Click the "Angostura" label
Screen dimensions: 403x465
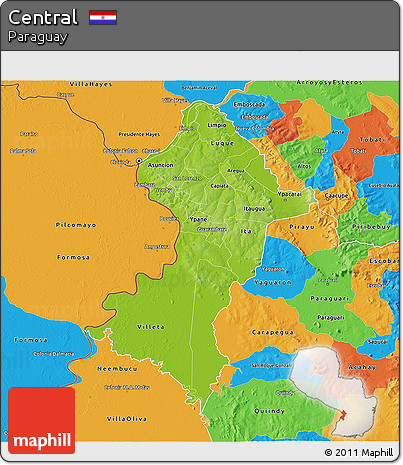pyautogui.click(x=157, y=247)
